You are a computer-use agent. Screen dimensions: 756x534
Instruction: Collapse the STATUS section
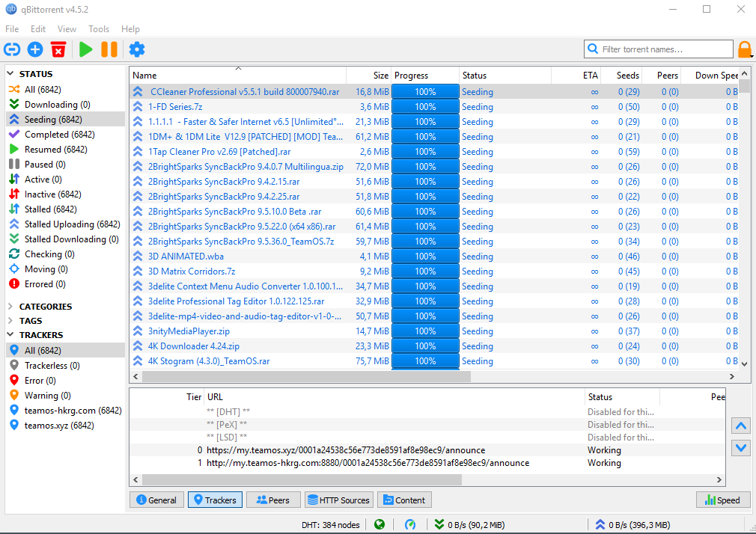[x=10, y=74]
